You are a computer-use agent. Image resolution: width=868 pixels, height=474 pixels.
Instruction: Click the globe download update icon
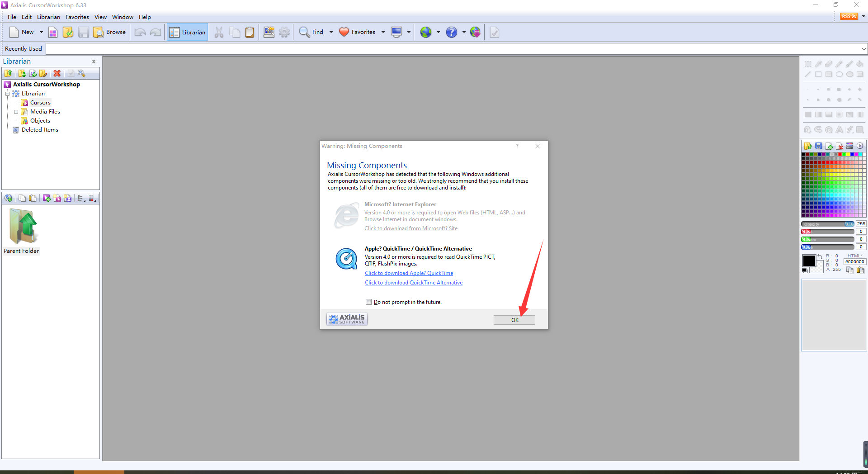pyautogui.click(x=475, y=32)
